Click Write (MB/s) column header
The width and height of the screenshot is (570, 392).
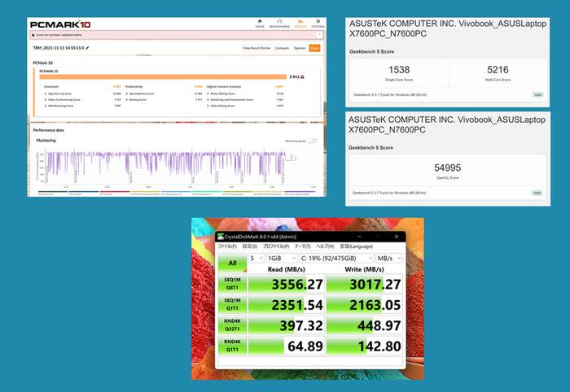point(364,269)
